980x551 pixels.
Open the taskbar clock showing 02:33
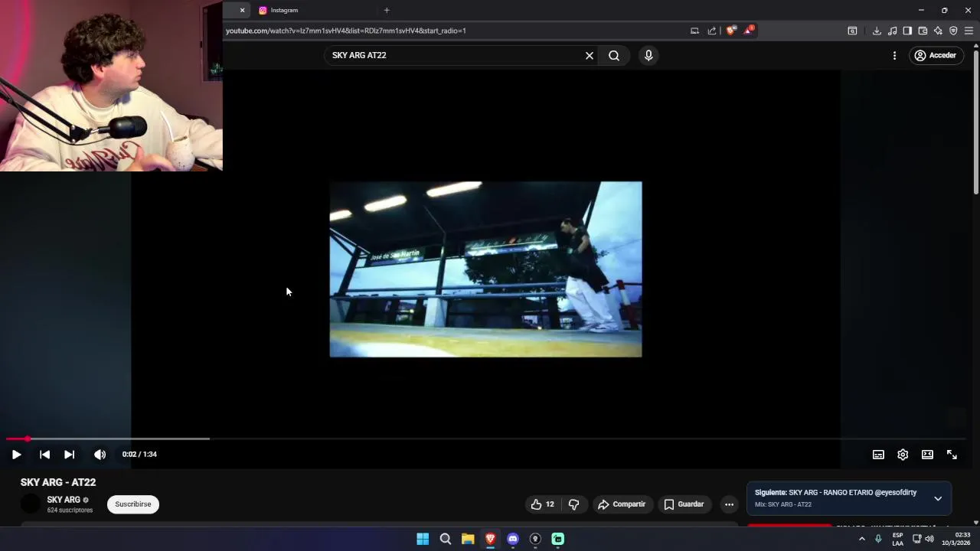(956, 539)
